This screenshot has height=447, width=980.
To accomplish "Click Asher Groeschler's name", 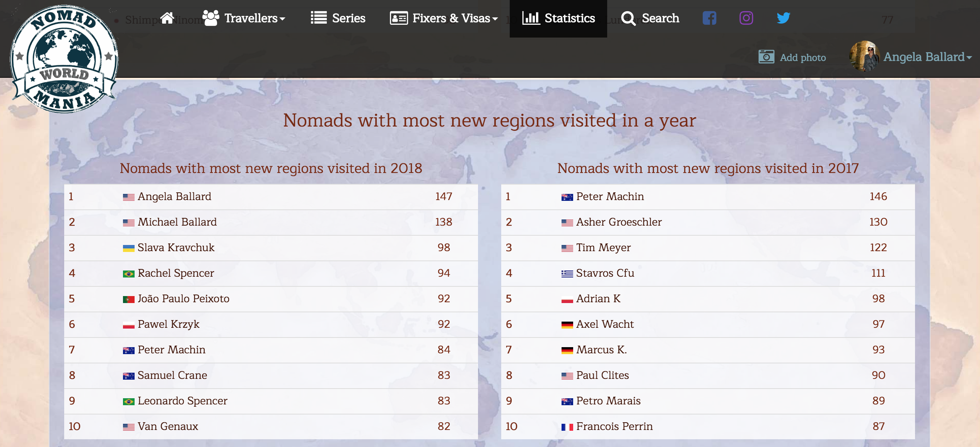I will point(619,222).
